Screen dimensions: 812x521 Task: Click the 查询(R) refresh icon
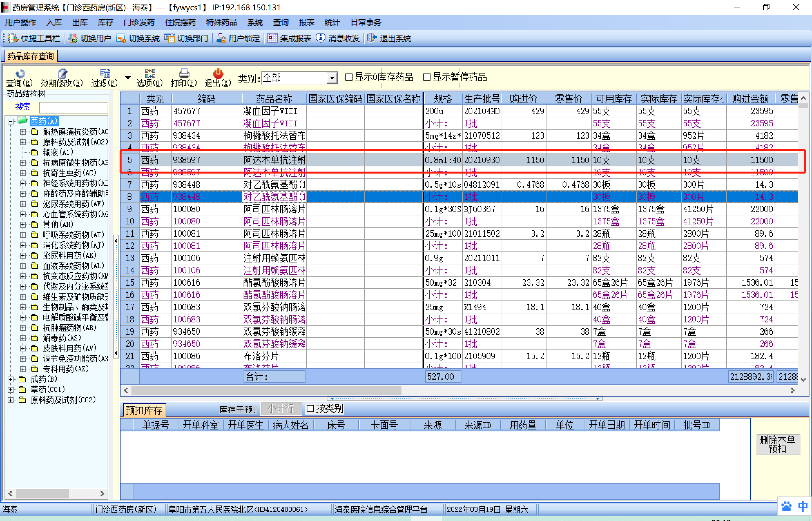pyautogui.click(x=20, y=74)
